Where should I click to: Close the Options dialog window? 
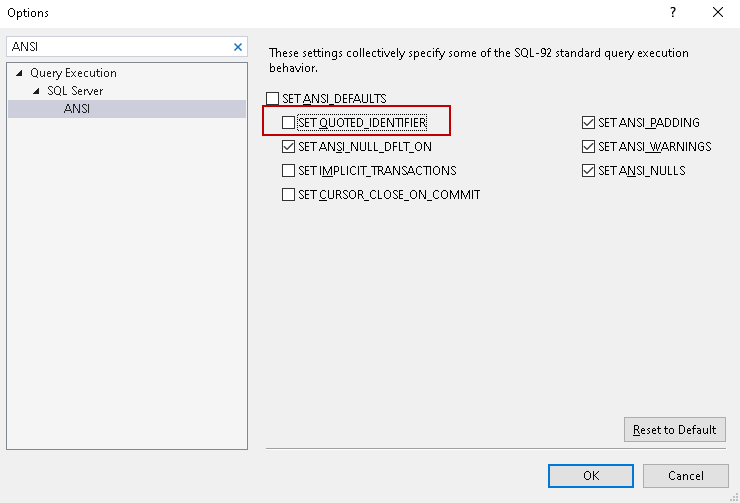718,13
